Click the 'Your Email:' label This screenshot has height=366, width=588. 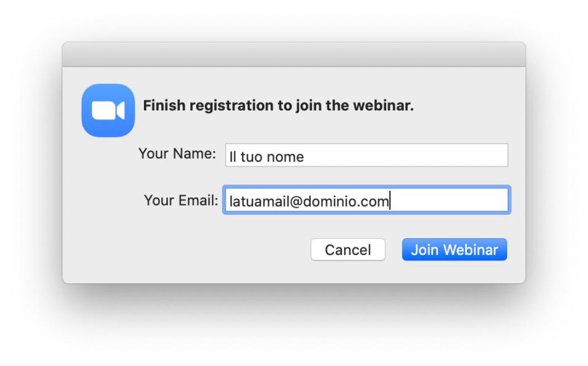pyautogui.click(x=181, y=201)
